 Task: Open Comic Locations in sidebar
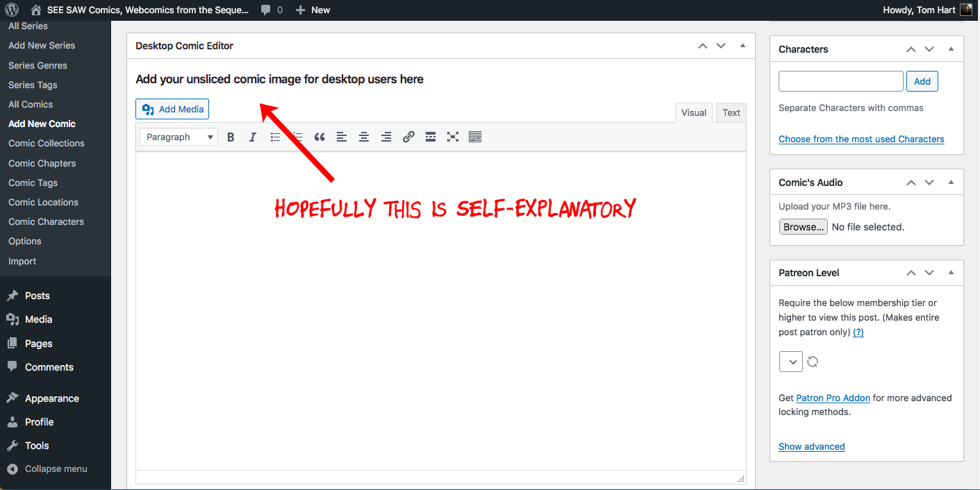click(x=43, y=202)
